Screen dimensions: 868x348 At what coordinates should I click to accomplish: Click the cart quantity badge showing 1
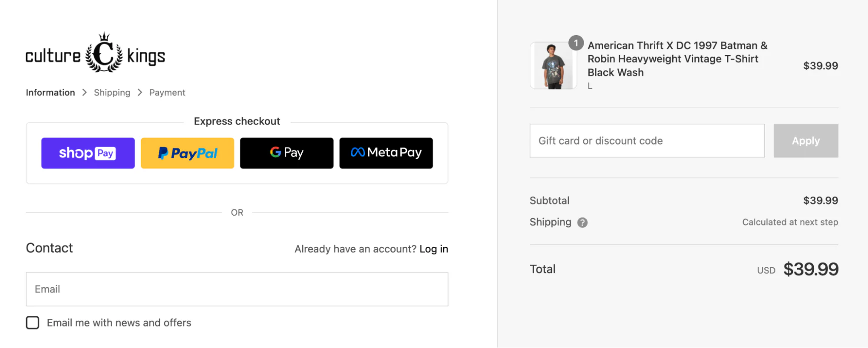tap(576, 43)
